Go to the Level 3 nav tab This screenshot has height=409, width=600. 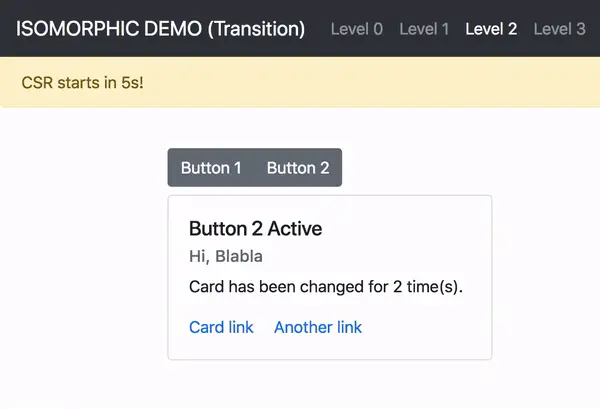click(559, 29)
